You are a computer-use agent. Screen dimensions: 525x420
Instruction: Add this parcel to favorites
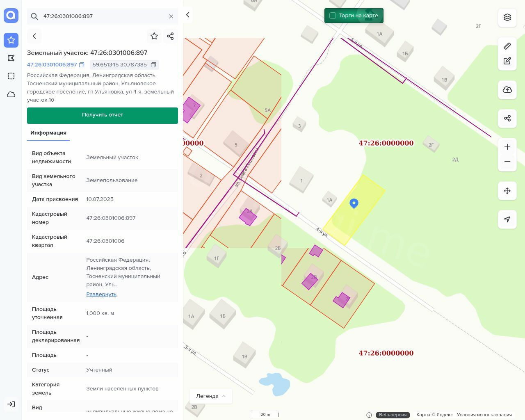click(x=154, y=36)
